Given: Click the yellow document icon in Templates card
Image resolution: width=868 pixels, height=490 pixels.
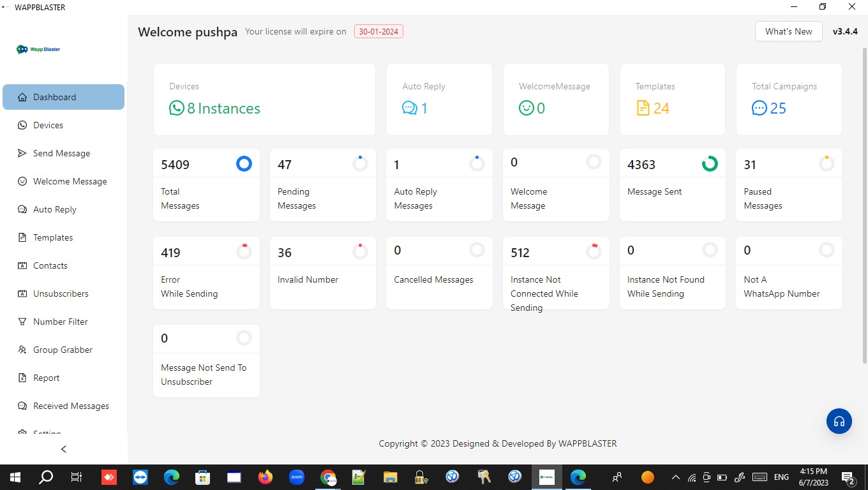Looking at the screenshot, I should point(643,108).
